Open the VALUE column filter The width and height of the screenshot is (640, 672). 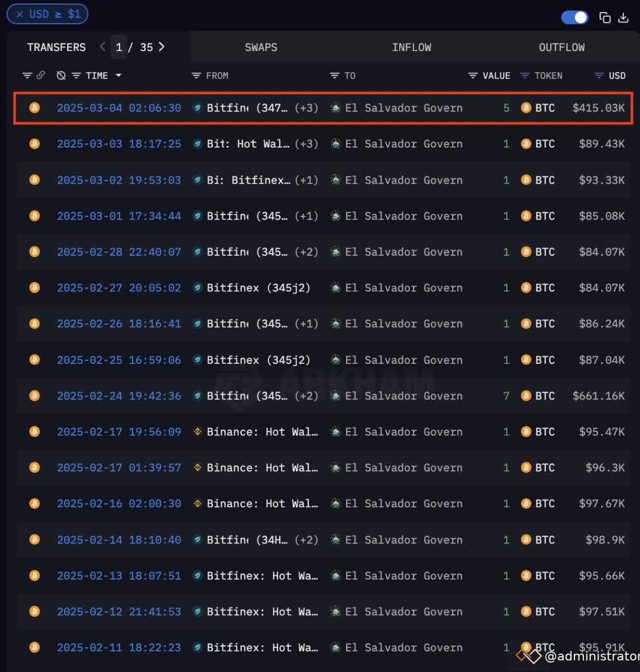click(473, 76)
